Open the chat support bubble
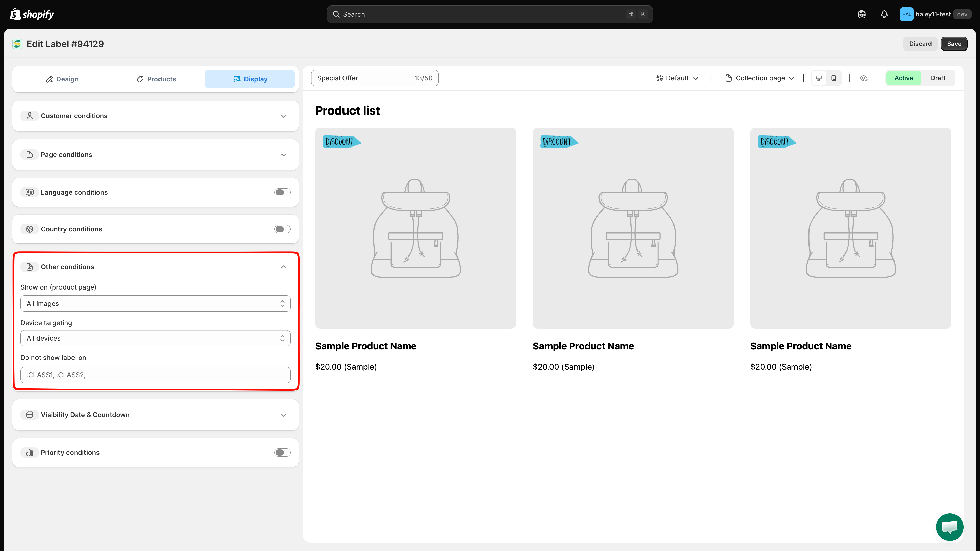The height and width of the screenshot is (551, 980). pos(950,527)
